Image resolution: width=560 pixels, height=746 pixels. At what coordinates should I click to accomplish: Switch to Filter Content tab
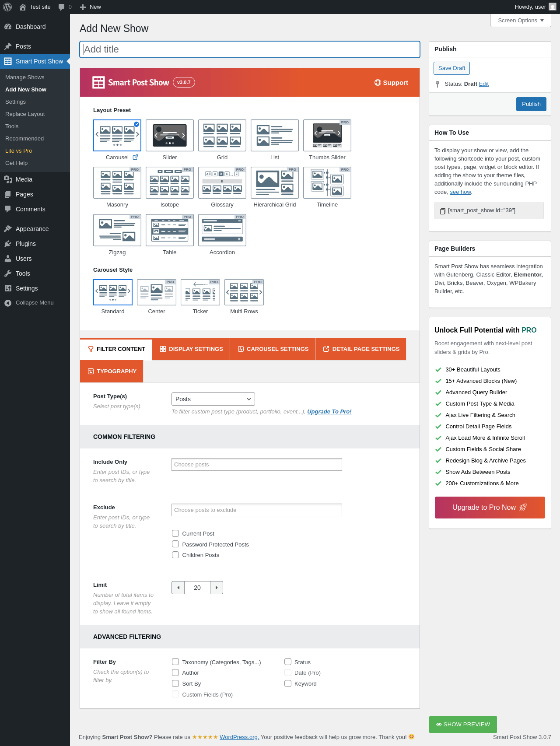pyautogui.click(x=116, y=349)
